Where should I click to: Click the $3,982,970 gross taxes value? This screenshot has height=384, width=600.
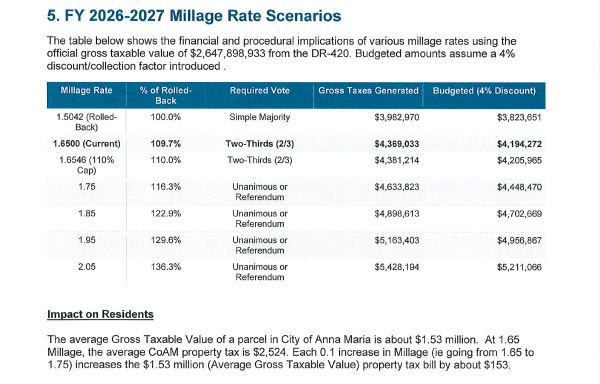(x=397, y=117)
